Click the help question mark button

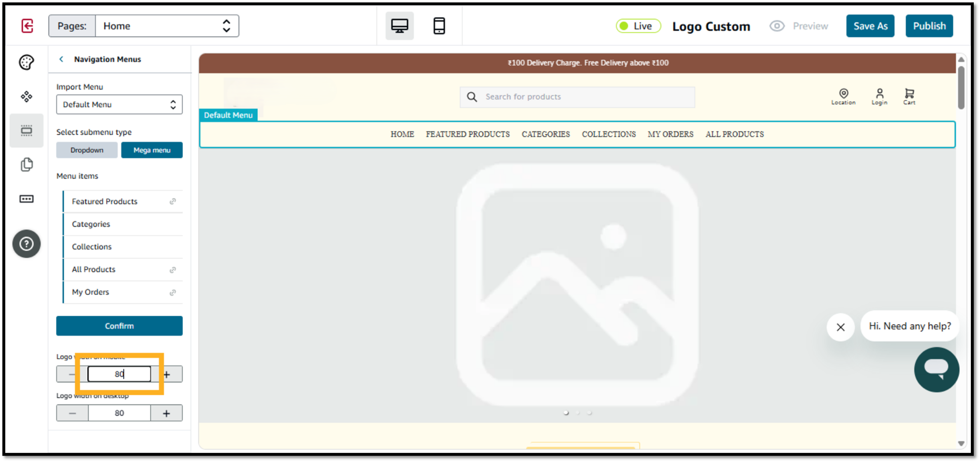[x=27, y=244]
